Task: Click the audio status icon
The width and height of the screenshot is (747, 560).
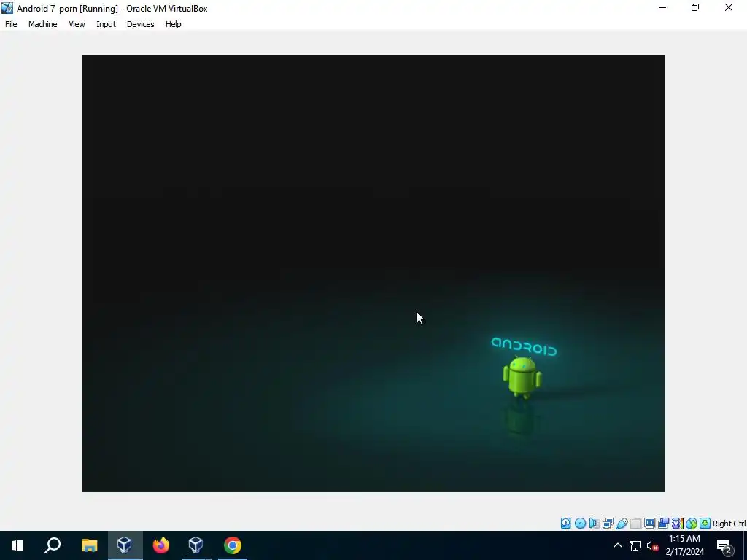Action: [594, 524]
